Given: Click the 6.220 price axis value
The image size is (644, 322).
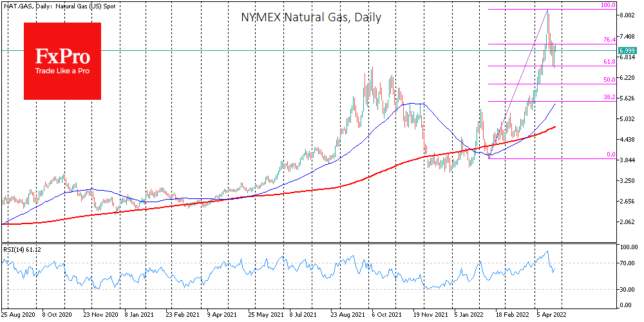Looking at the screenshot, I should tap(627, 78).
